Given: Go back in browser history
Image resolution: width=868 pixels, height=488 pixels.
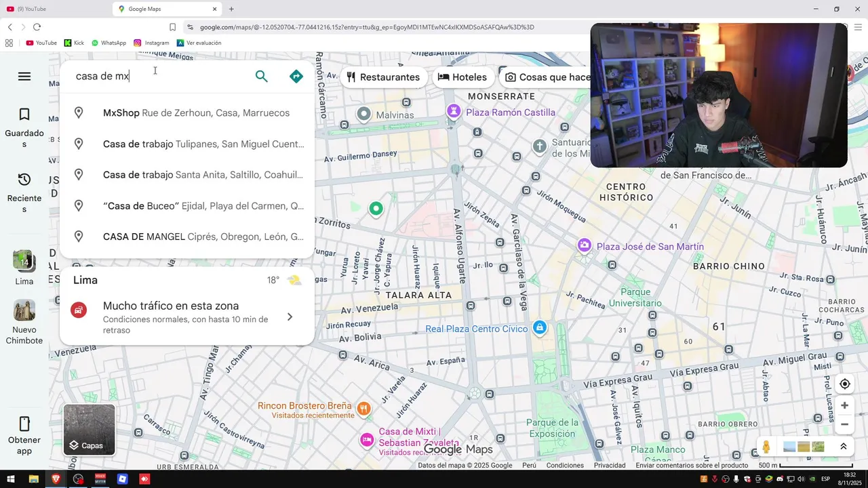Looking at the screenshot, I should tap(9, 27).
